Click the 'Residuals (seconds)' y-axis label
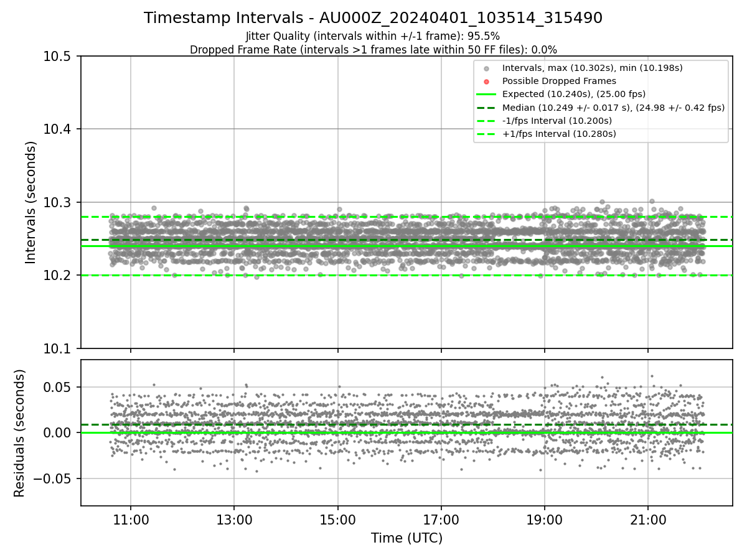The width and height of the screenshot is (747, 560). [x=20, y=433]
